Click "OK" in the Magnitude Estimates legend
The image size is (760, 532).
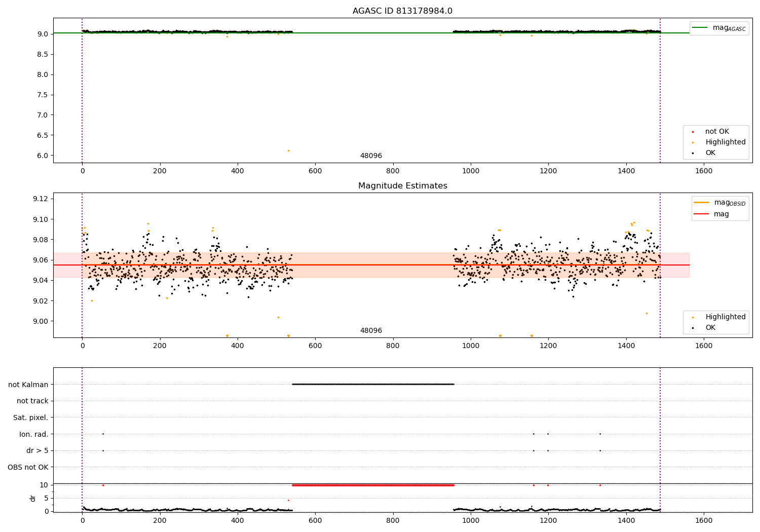710,327
